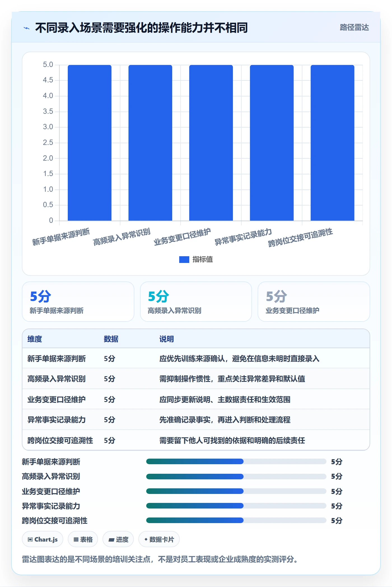Viewport: 392px width, 587px height.
Task: Select table row 新手单据来源判断
Action: tap(196, 358)
